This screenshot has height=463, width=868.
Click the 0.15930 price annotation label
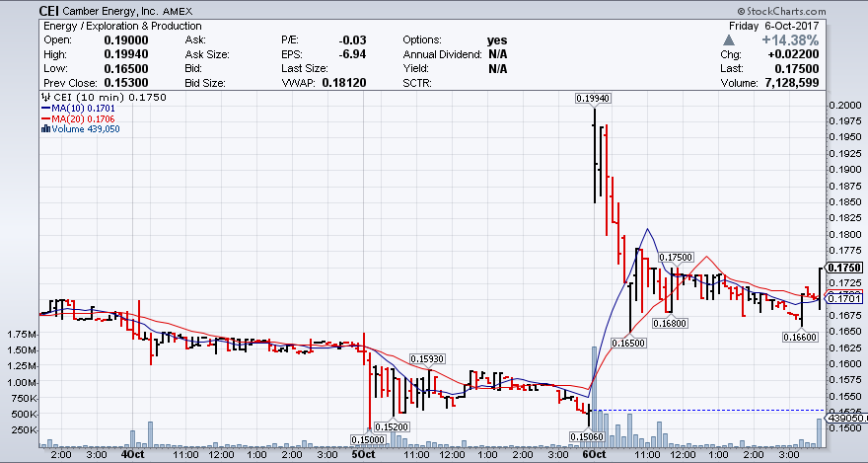(x=425, y=357)
